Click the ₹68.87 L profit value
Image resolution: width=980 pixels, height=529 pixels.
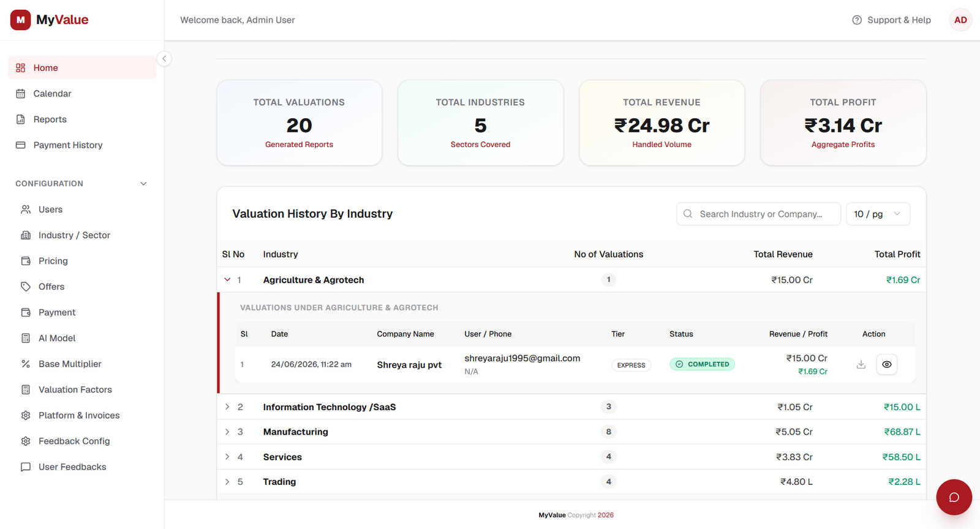902,432
